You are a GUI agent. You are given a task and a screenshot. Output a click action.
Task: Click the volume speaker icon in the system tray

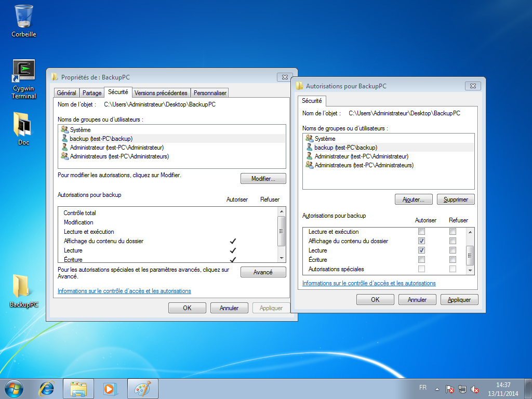click(x=475, y=389)
